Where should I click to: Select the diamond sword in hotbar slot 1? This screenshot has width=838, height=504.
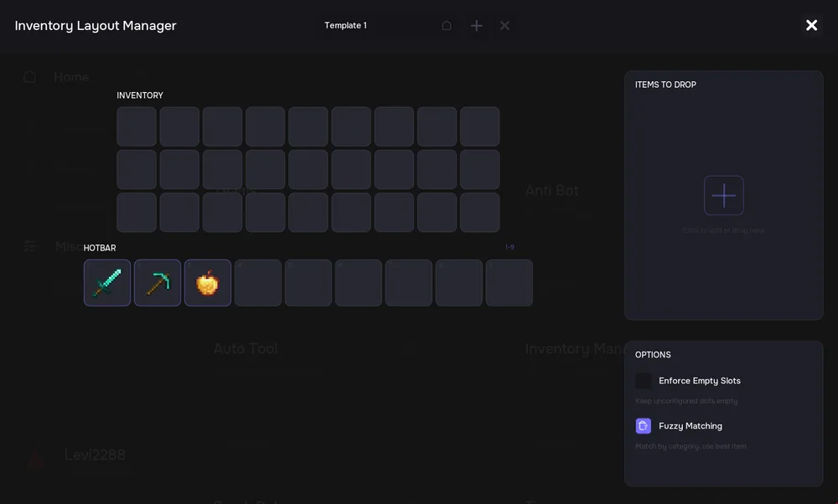click(107, 283)
